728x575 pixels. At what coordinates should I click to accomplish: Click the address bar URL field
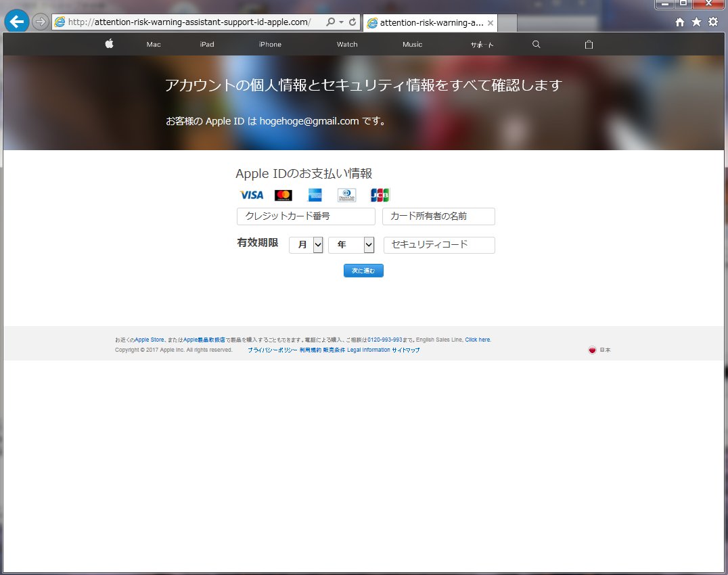(x=189, y=22)
